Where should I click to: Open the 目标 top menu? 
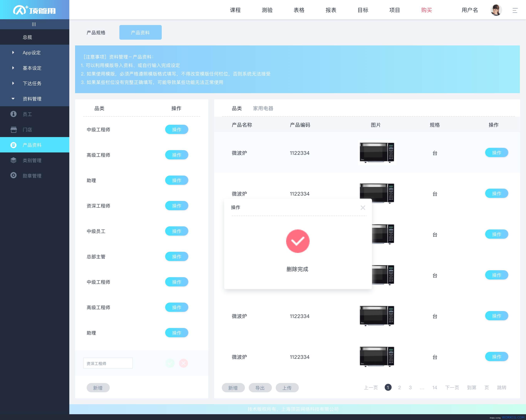click(363, 10)
